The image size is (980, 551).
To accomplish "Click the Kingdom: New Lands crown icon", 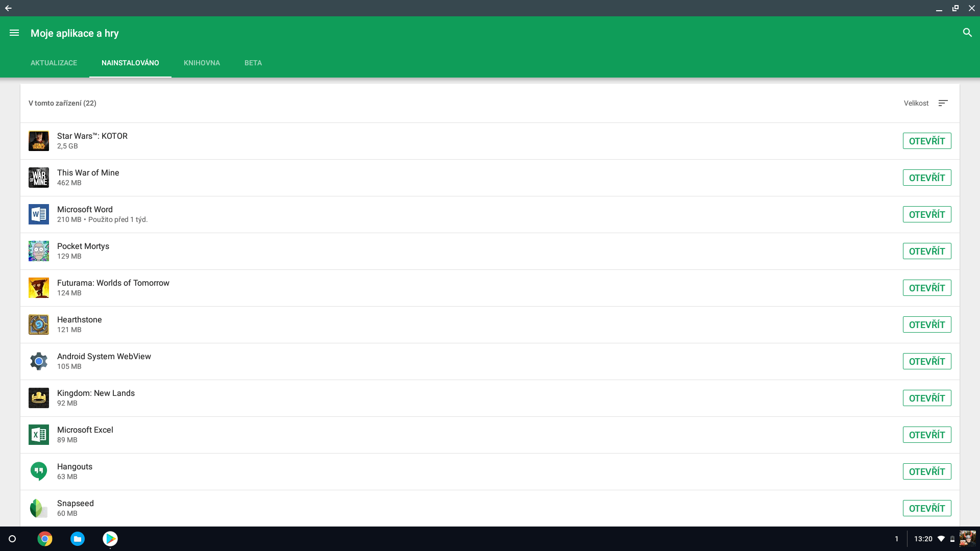I will click(x=39, y=398).
